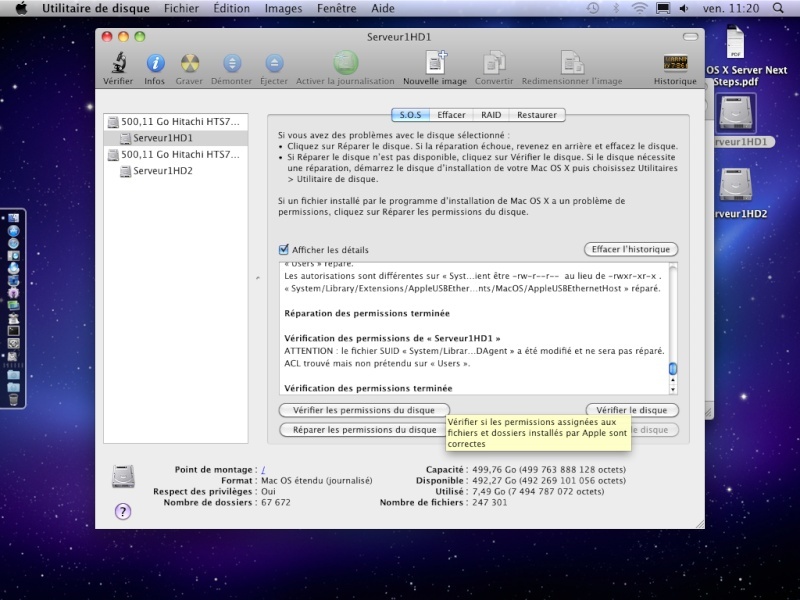The image size is (800, 600).
Task: Click the "ACL trouvé mais non prétendu" log line
Action: pyautogui.click(x=377, y=364)
